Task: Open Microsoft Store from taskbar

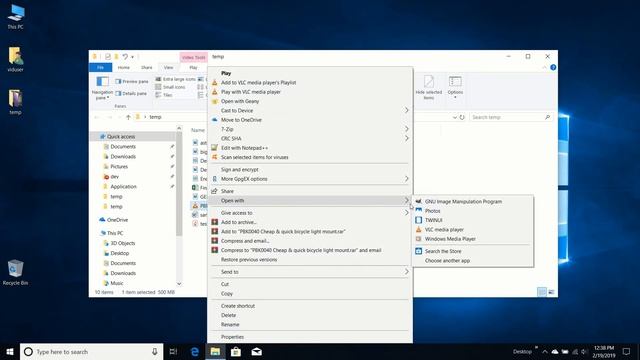Action: [236, 351]
